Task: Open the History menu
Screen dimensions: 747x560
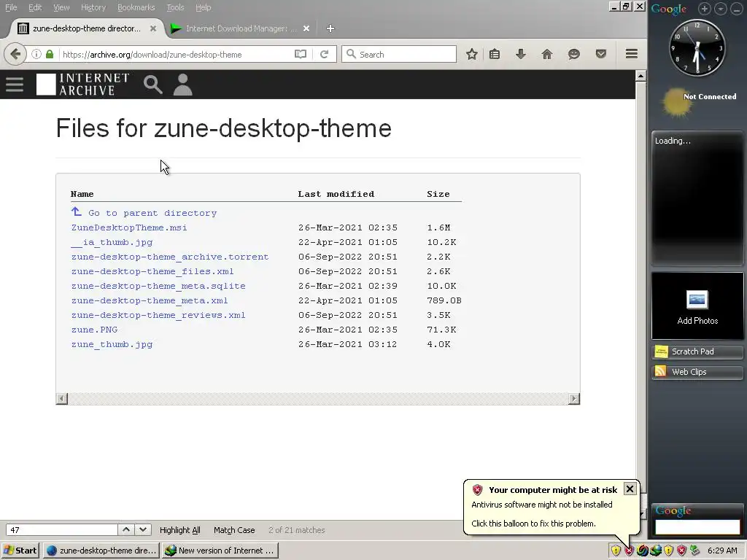Action: 93,7
